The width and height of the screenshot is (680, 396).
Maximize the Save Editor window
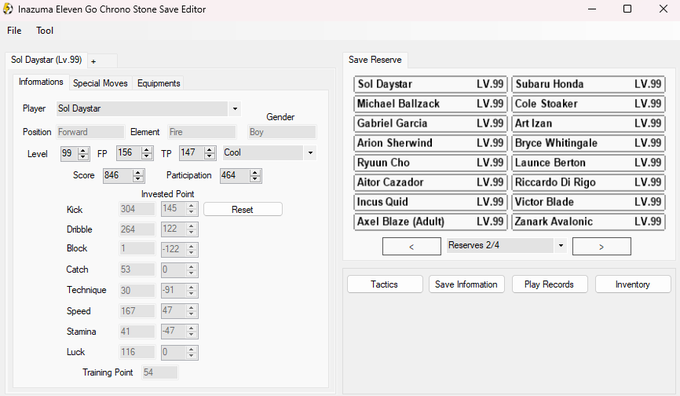(x=627, y=9)
